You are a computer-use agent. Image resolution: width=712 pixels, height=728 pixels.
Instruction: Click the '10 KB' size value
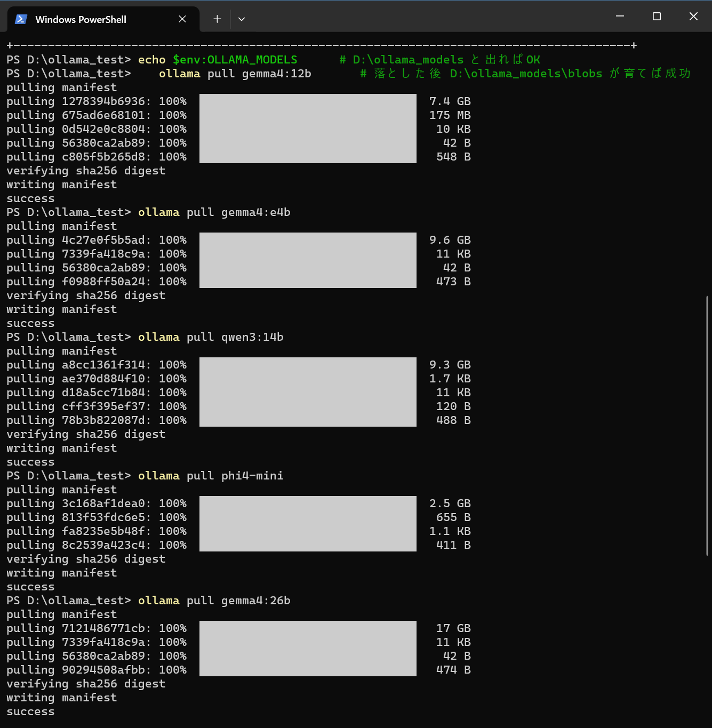click(453, 129)
